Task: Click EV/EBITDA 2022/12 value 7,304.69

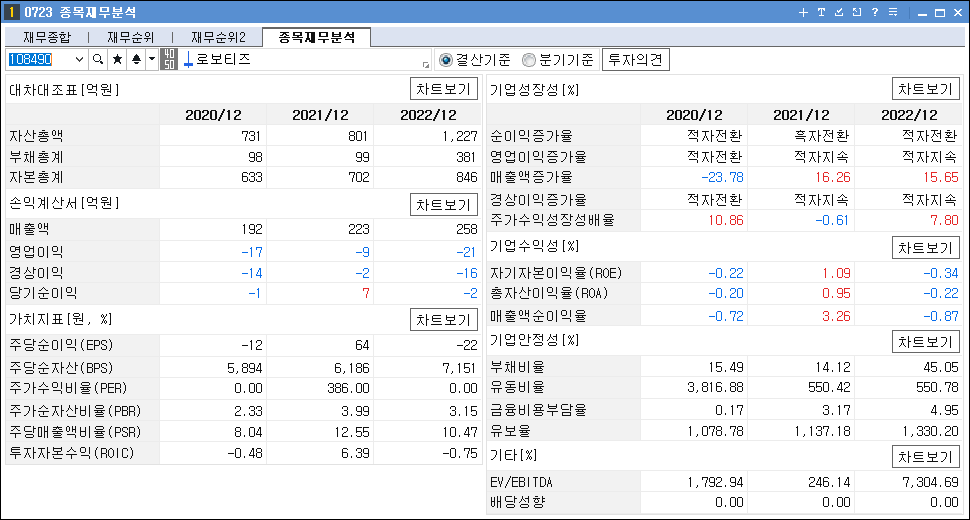Action: [x=930, y=482]
